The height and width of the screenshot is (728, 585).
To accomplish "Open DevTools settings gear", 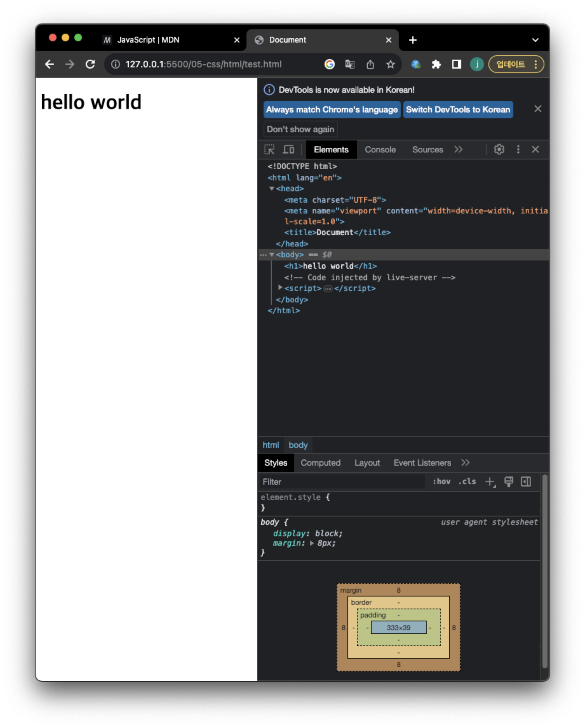I will coord(499,149).
